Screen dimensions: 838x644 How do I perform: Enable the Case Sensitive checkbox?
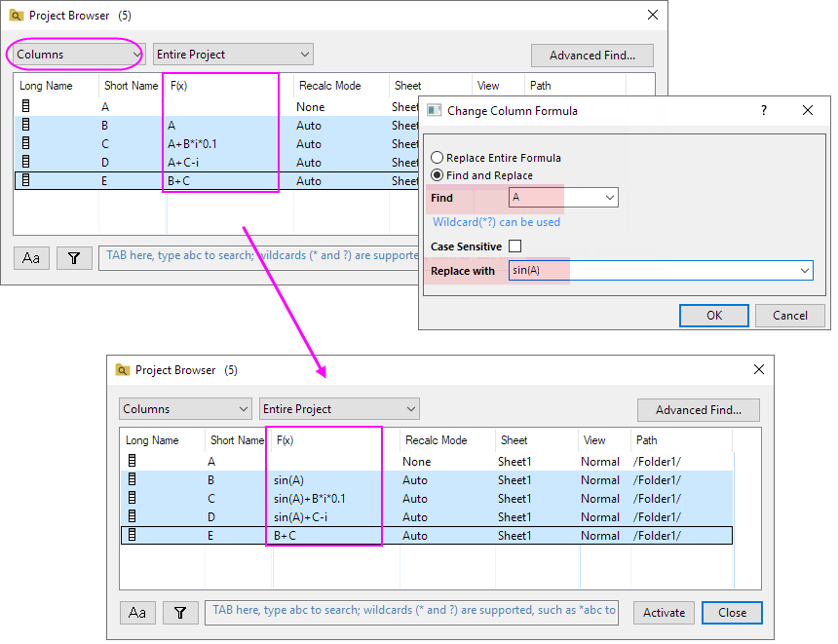(x=514, y=246)
